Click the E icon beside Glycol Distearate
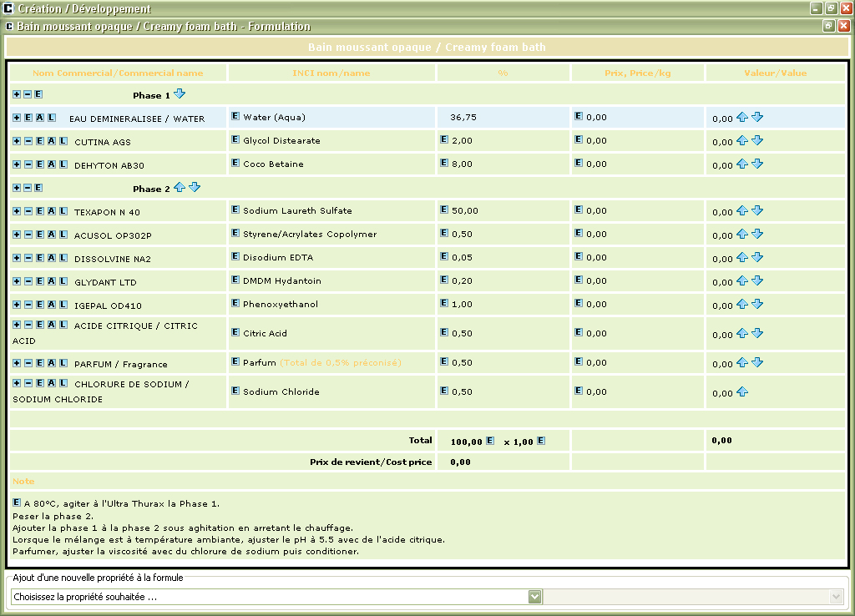Screen dimensions: 855x616 (x=235, y=139)
